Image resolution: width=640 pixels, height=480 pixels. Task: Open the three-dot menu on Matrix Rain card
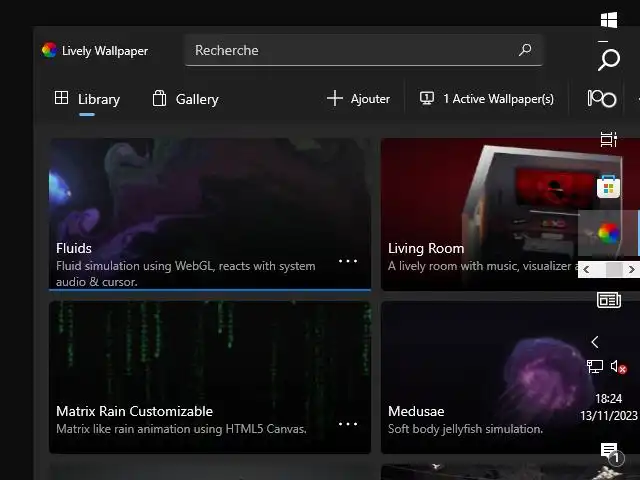tap(348, 424)
